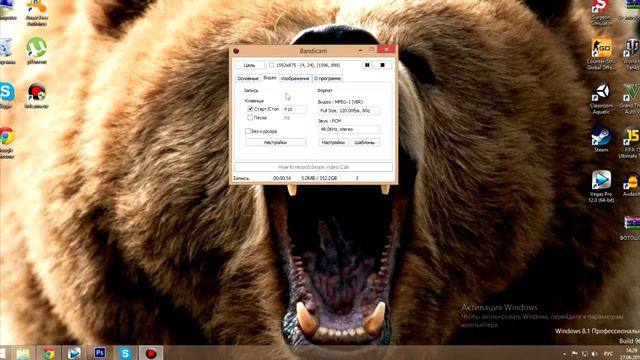Viewport: 640px width, 360px height.
Task: Open the volume control in system tray
Action: (595, 353)
